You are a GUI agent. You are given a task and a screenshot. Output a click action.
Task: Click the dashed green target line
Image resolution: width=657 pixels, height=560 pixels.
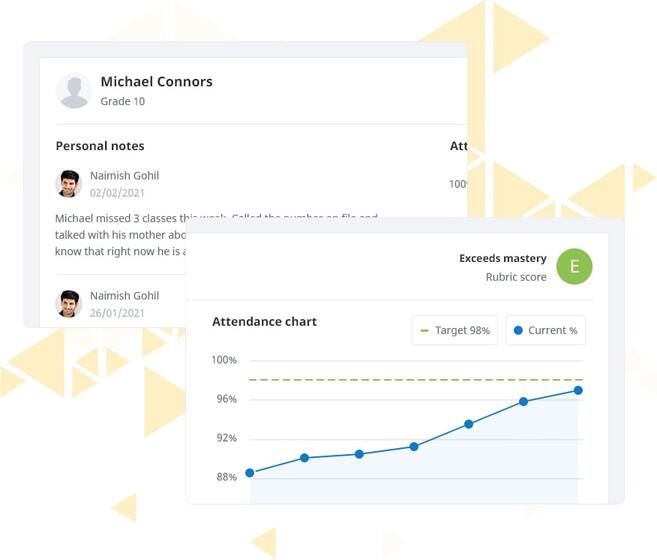(416, 380)
